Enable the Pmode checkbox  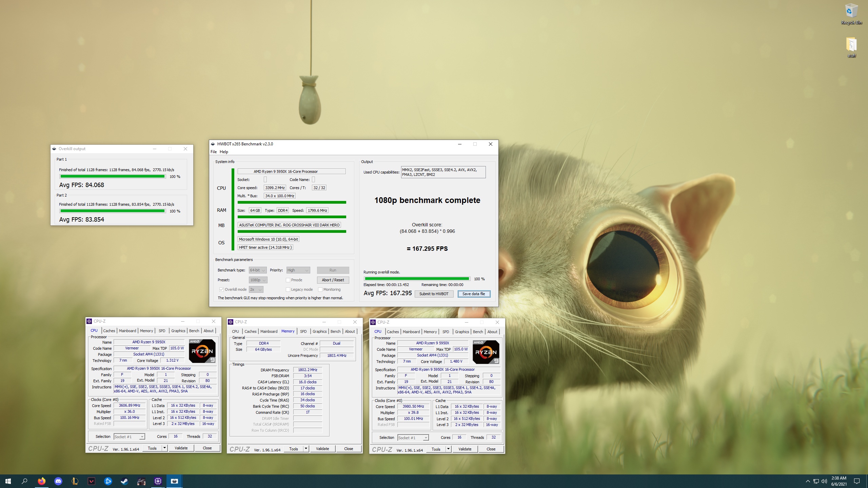click(x=288, y=280)
